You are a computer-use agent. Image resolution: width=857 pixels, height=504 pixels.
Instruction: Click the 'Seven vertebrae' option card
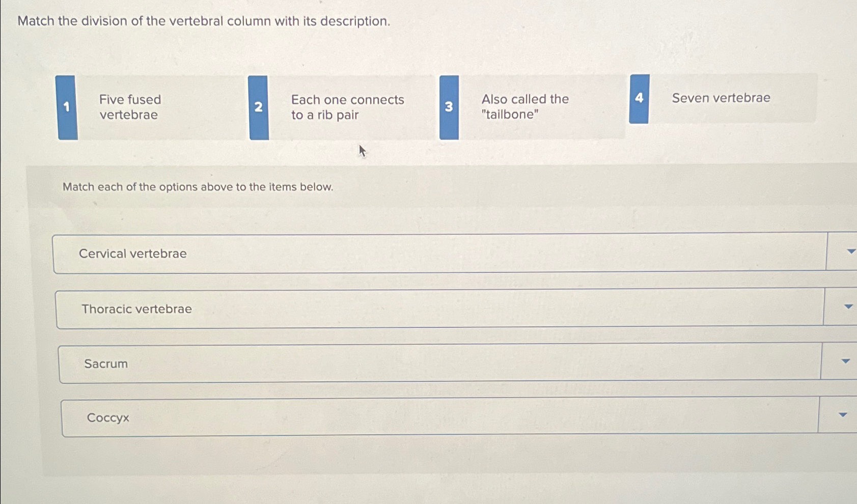721,98
